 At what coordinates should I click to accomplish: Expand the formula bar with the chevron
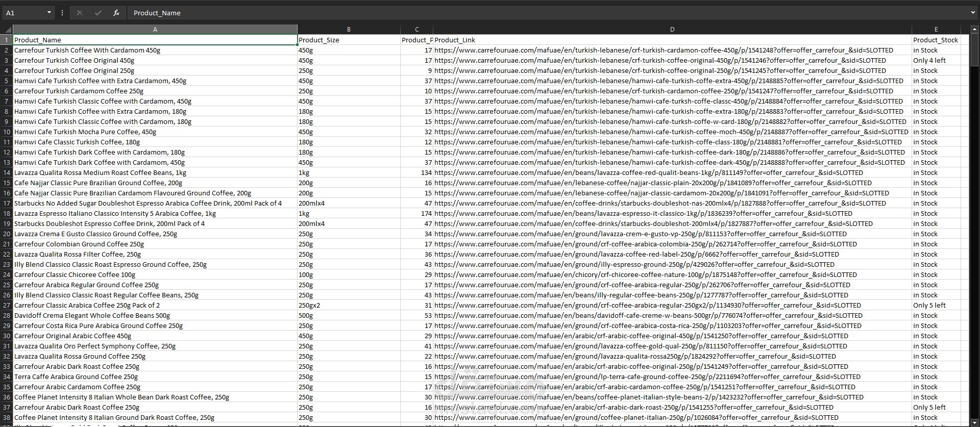973,13
